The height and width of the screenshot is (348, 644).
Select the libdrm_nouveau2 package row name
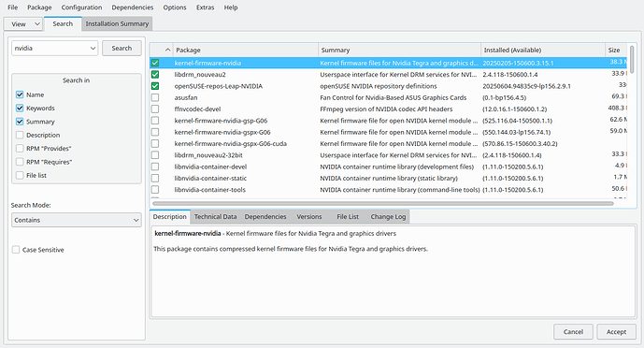coord(200,74)
